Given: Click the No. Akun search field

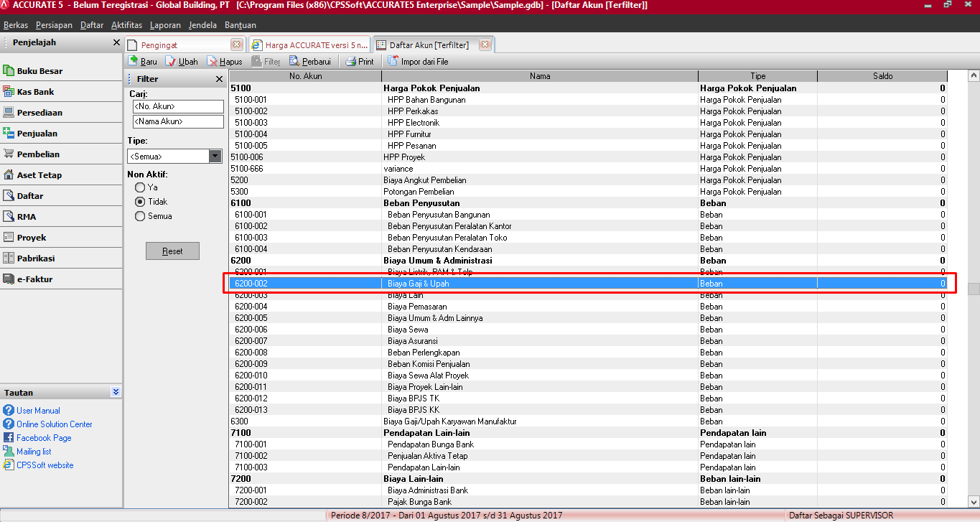Looking at the screenshot, I should [x=178, y=106].
